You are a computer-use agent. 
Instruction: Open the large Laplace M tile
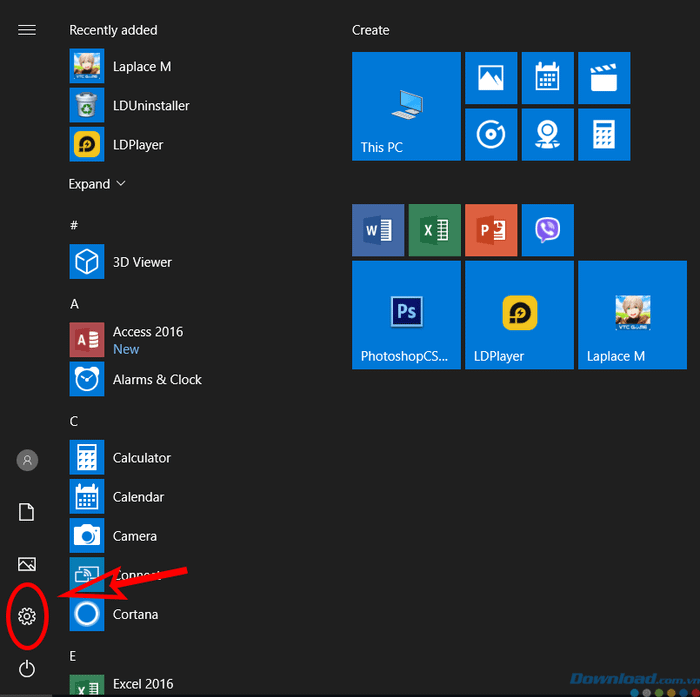[632, 315]
